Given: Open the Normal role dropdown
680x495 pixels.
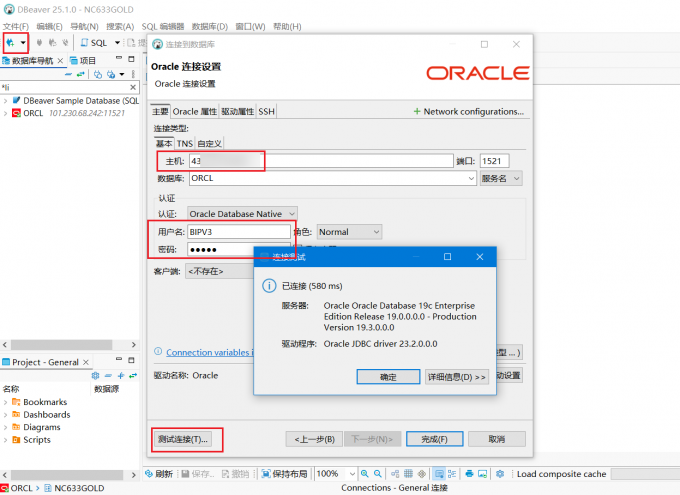Looking at the screenshot, I should click(x=349, y=232).
